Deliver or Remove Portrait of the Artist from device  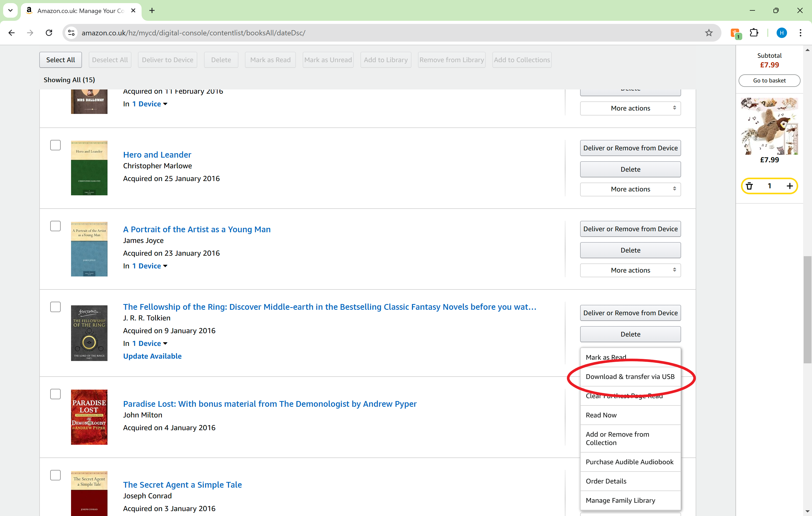pos(630,229)
